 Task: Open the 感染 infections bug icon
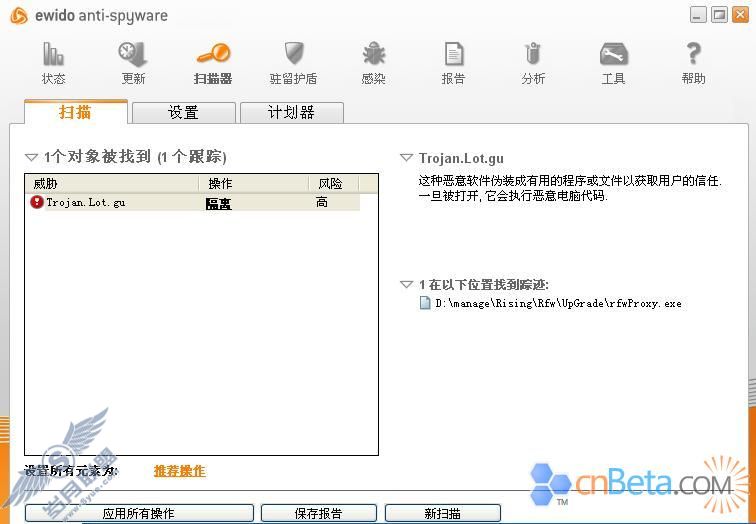point(374,54)
